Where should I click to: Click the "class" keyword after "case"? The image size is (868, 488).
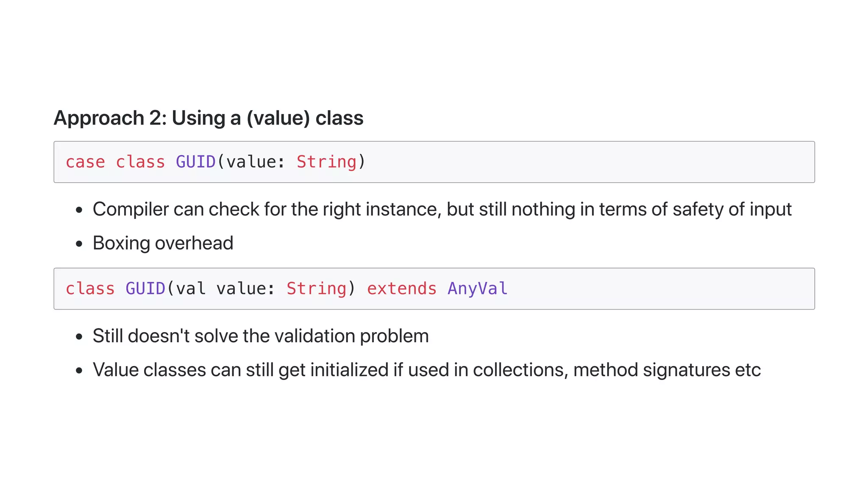(140, 162)
